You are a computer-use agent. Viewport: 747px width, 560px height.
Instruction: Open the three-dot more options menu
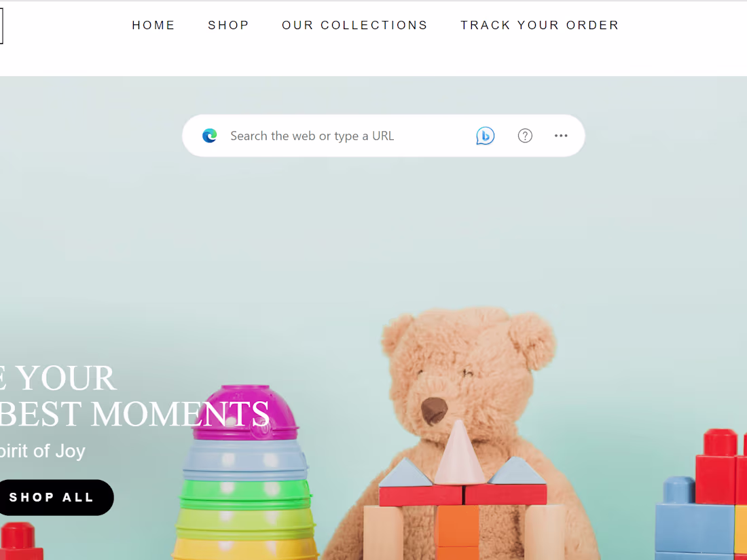pos(561,136)
